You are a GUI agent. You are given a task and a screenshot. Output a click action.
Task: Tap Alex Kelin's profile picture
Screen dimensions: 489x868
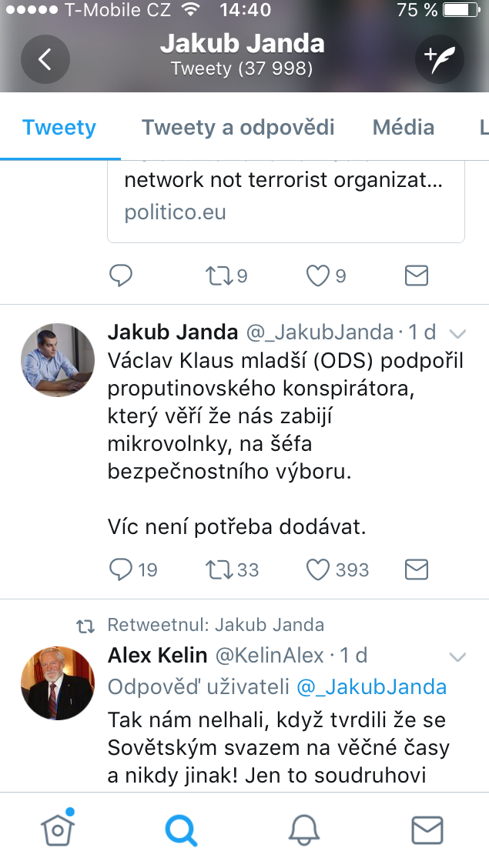click(57, 683)
